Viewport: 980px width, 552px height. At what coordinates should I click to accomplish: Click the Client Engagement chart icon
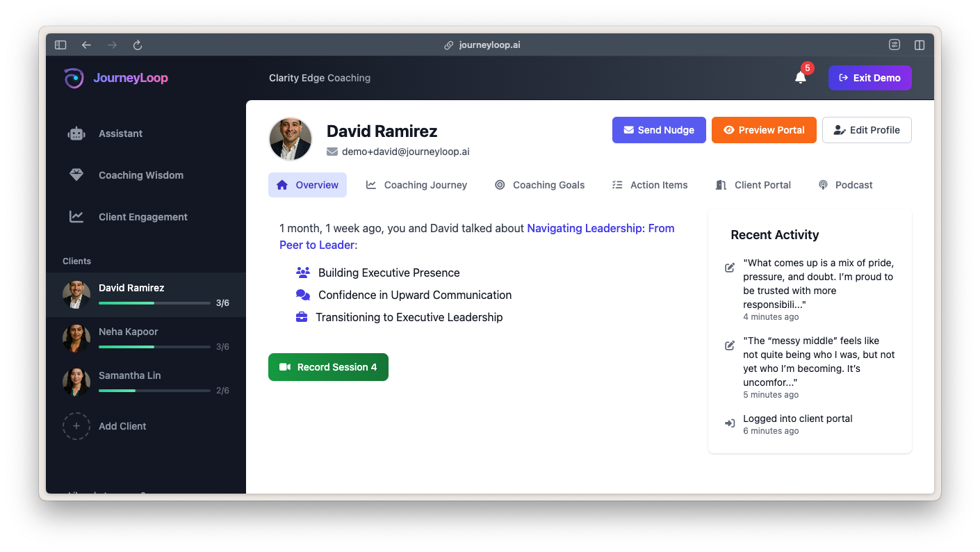pyautogui.click(x=76, y=217)
